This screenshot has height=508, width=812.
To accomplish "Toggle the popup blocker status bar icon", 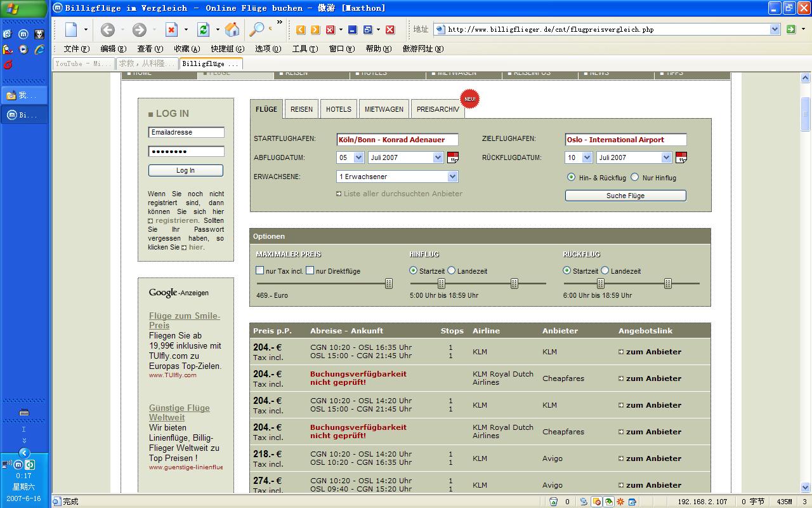I will [x=596, y=502].
